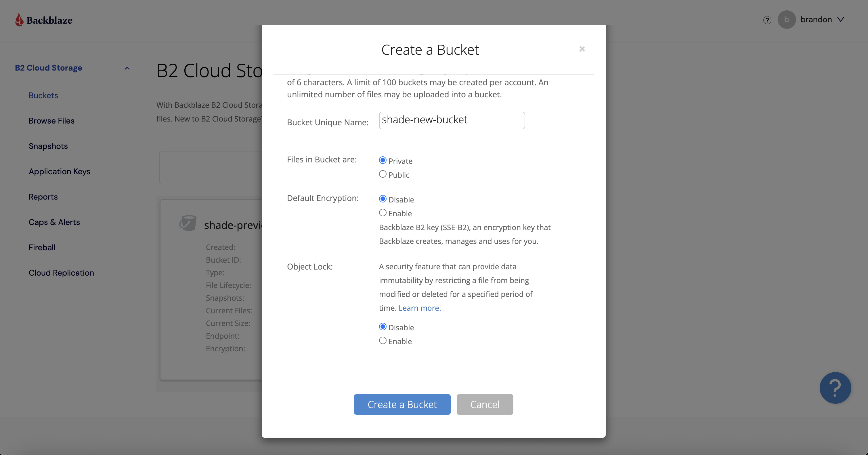Open the help question mark icon in header

coord(767,20)
